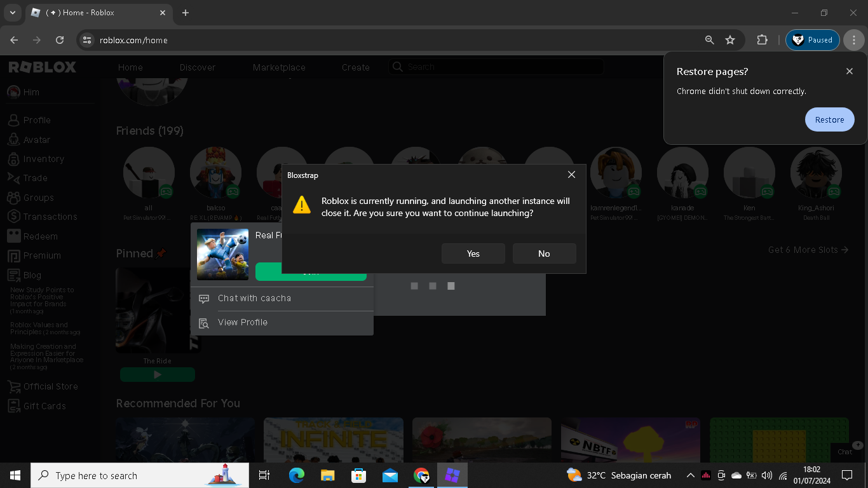Open the Friends (199) heading link

coord(150,131)
